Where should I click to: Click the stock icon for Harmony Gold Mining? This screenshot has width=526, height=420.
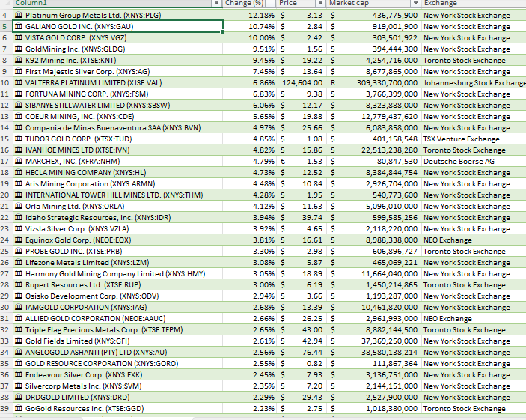19,273
